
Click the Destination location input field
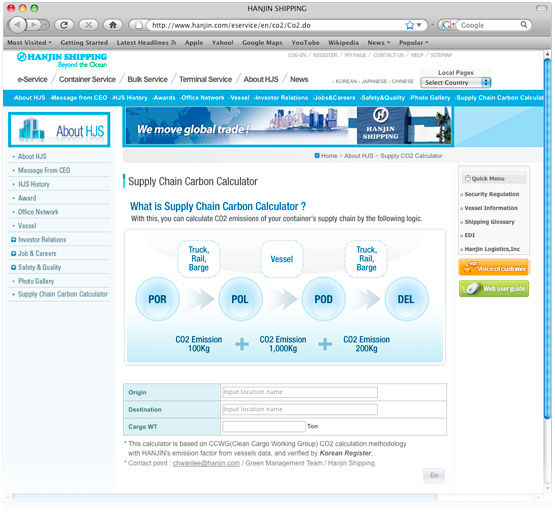300,409
